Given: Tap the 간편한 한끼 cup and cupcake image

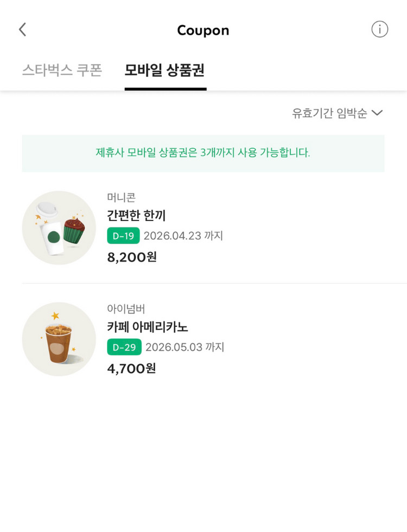Looking at the screenshot, I should (59, 228).
